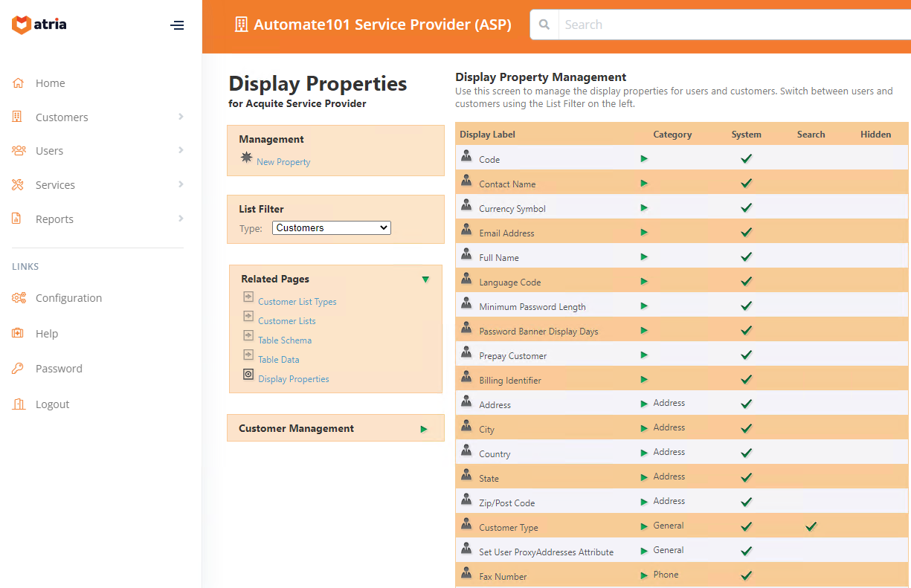Select the Customers icon in the sidebar
The image size is (911, 588).
pyautogui.click(x=17, y=117)
